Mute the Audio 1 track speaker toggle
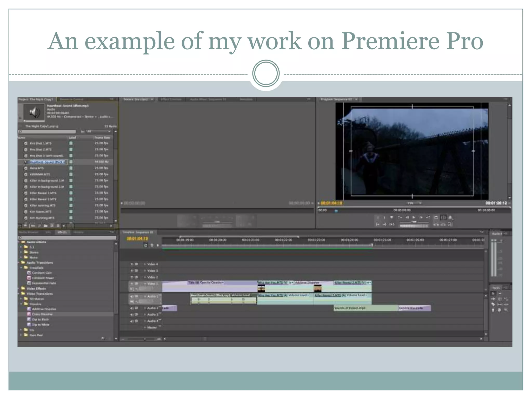The width and height of the screenshot is (532, 399). (x=132, y=296)
